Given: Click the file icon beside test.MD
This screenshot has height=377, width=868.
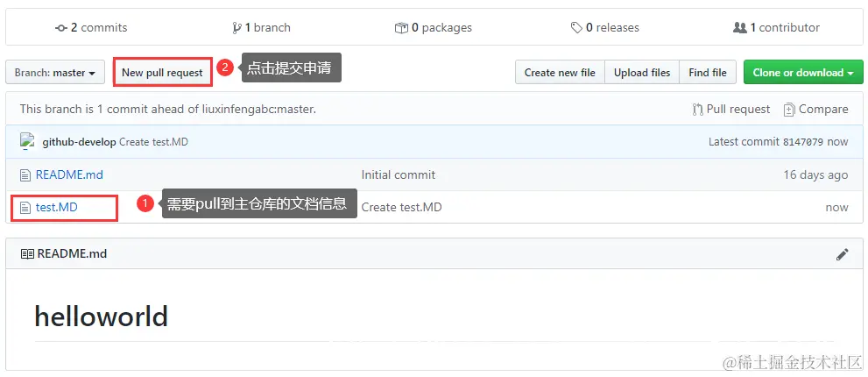Looking at the screenshot, I should [25, 208].
